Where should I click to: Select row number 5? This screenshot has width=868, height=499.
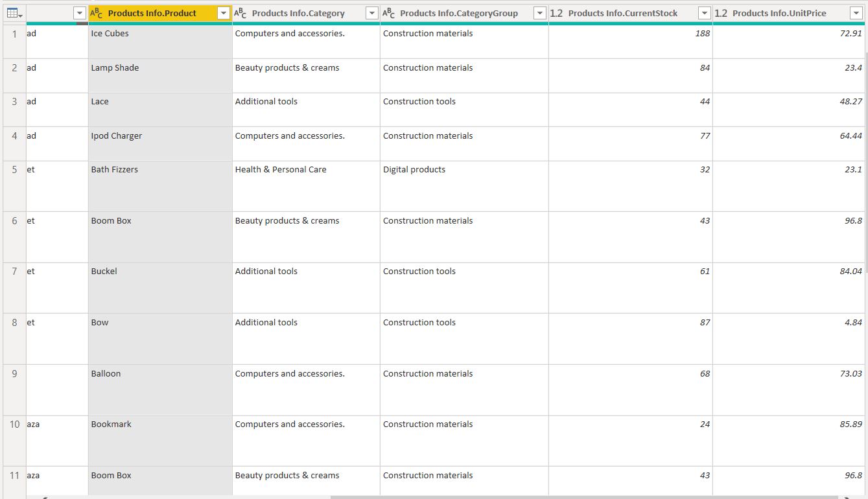coord(14,170)
